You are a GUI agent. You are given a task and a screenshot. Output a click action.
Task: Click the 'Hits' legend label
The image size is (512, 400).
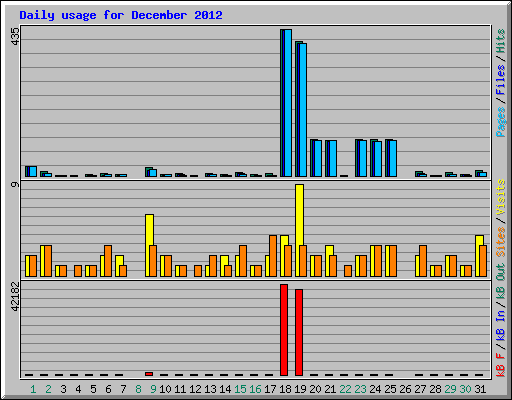click(x=501, y=41)
